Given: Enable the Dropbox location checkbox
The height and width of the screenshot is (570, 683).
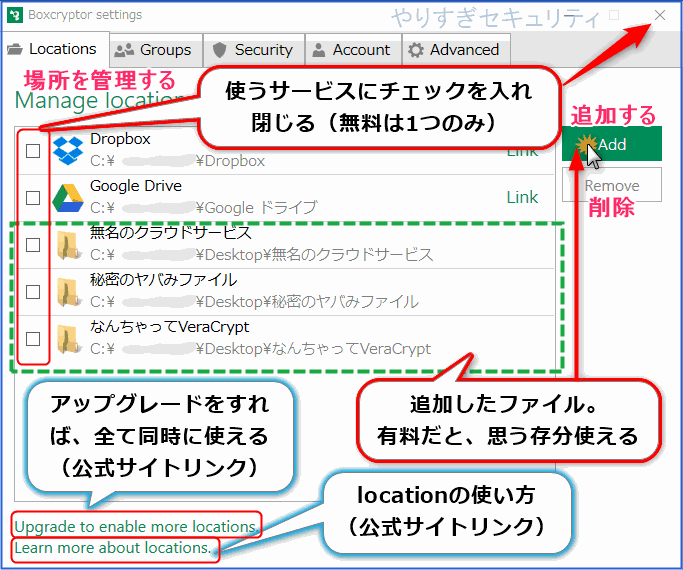Looking at the screenshot, I should [x=33, y=151].
